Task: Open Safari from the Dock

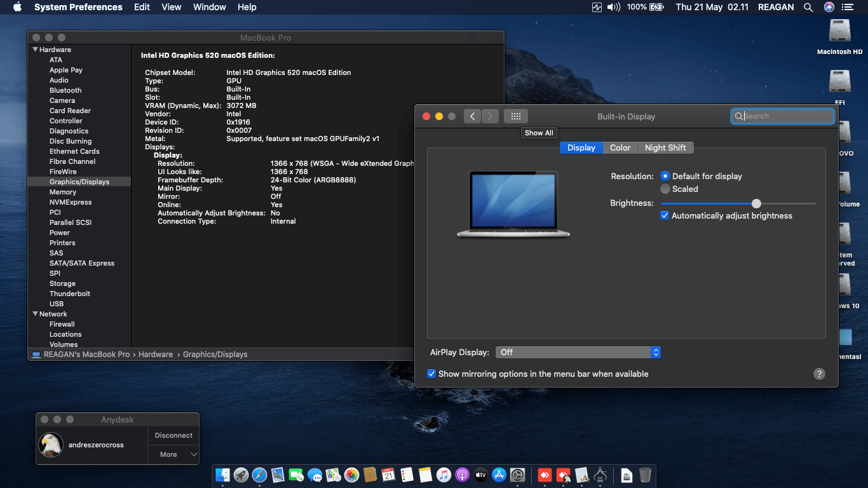Action: coord(259,475)
